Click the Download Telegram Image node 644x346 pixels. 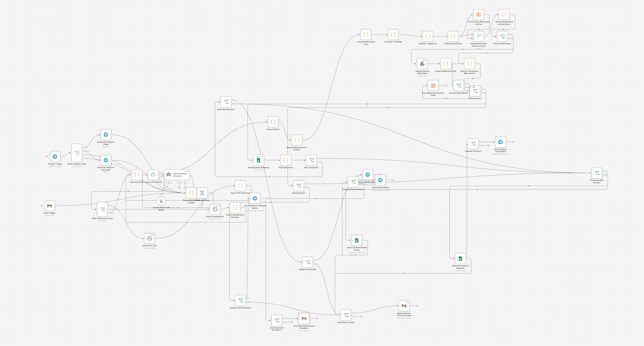106,135
